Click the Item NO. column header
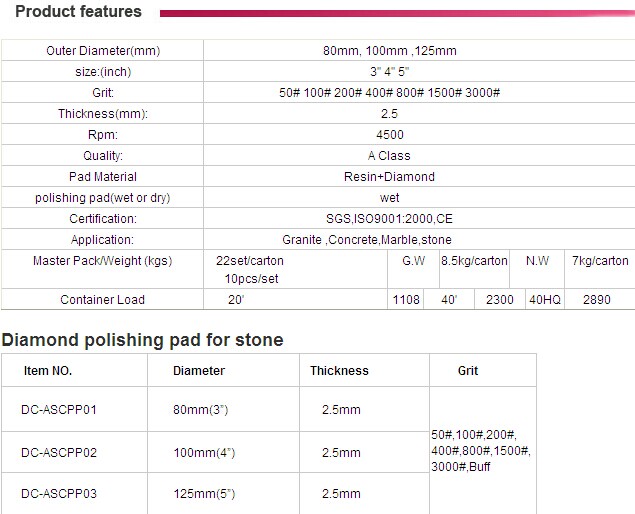This screenshot has width=635, height=514. [48, 371]
